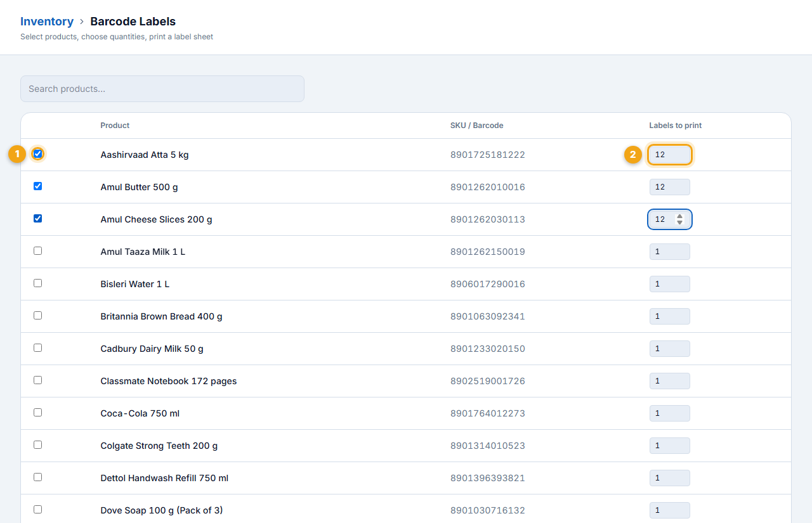Focus the Coca-Cola 750 ml quantity field
The height and width of the screenshot is (523, 812).
(670, 413)
